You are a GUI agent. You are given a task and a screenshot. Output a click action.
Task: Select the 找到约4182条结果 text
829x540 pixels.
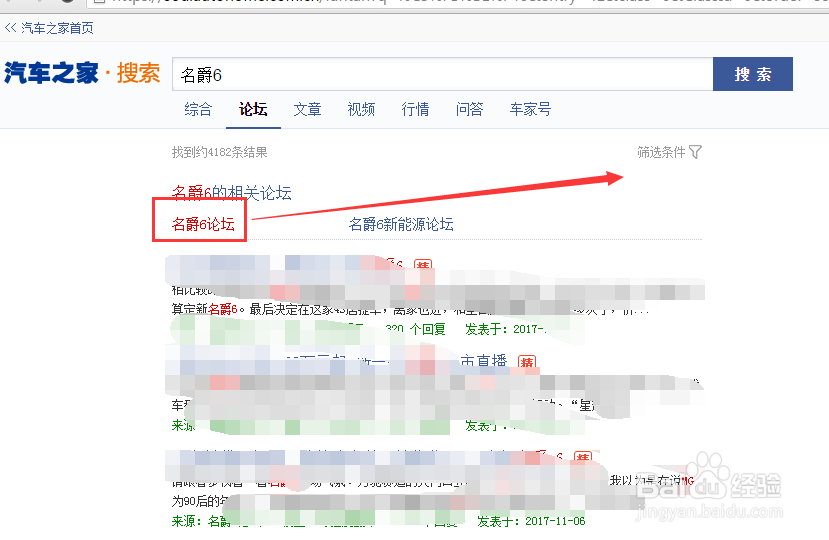pos(219,152)
